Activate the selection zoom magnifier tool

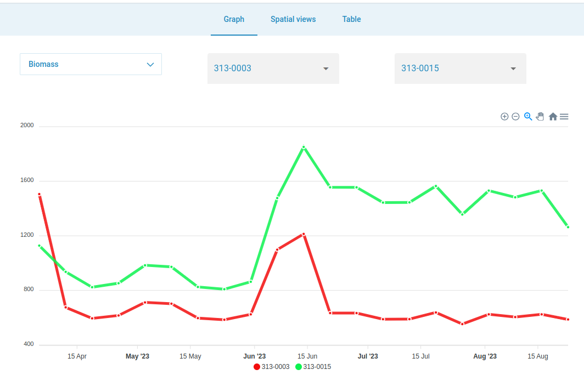click(528, 116)
